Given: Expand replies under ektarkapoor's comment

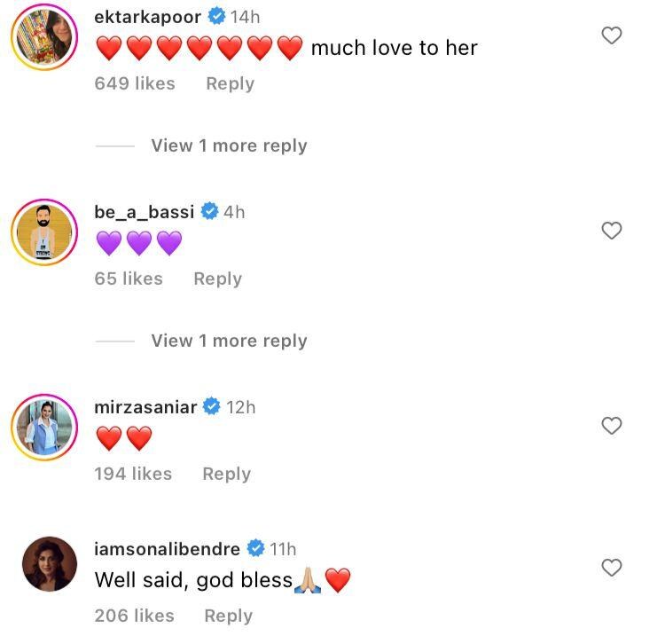Looking at the screenshot, I should click(229, 145).
